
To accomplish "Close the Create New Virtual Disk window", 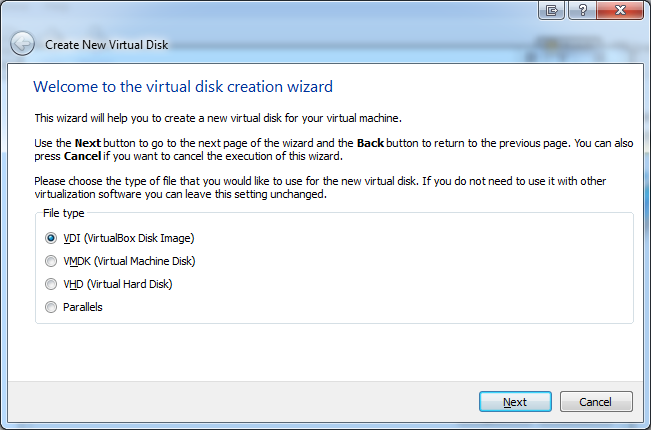I will [620, 9].
